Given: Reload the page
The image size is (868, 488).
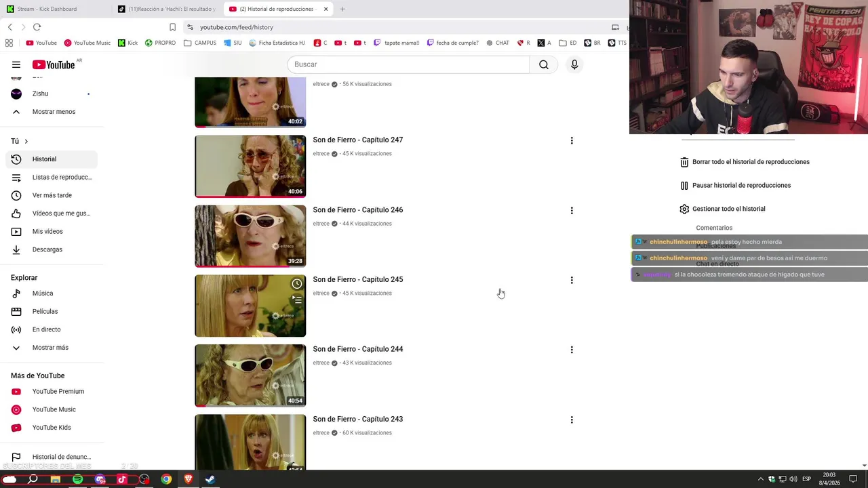Looking at the screenshot, I should 37,27.
